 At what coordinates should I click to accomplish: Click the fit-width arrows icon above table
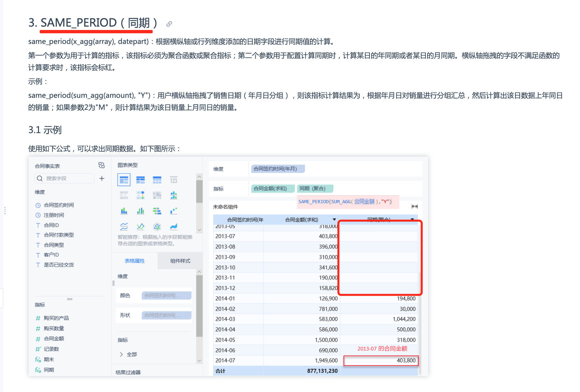415,207
